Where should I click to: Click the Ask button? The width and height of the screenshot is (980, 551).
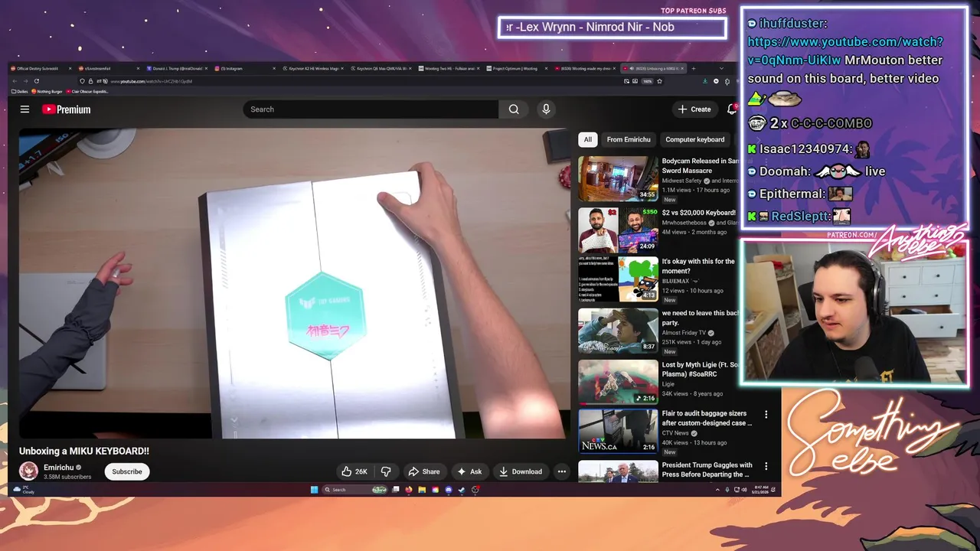tap(469, 471)
